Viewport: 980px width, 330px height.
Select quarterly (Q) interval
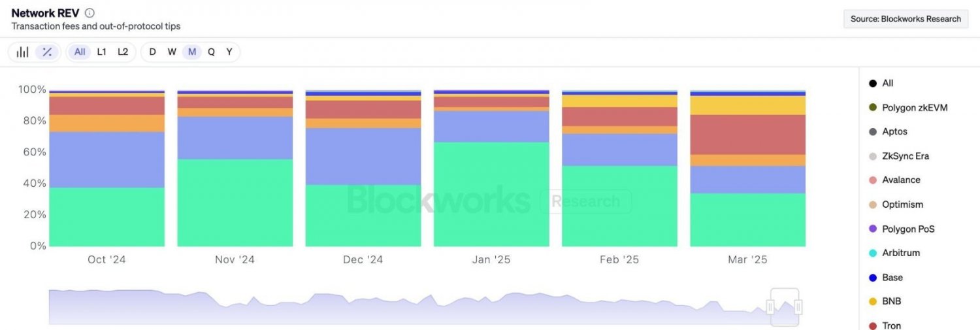(211, 52)
